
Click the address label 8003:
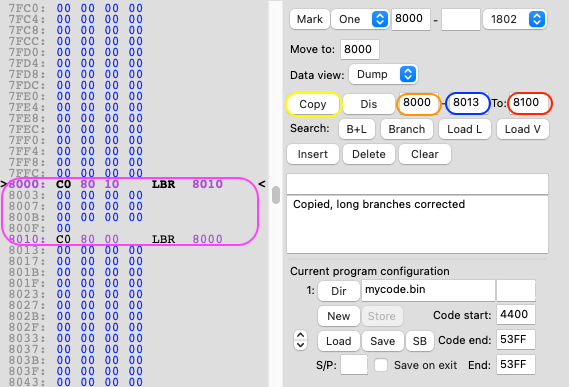pos(27,195)
